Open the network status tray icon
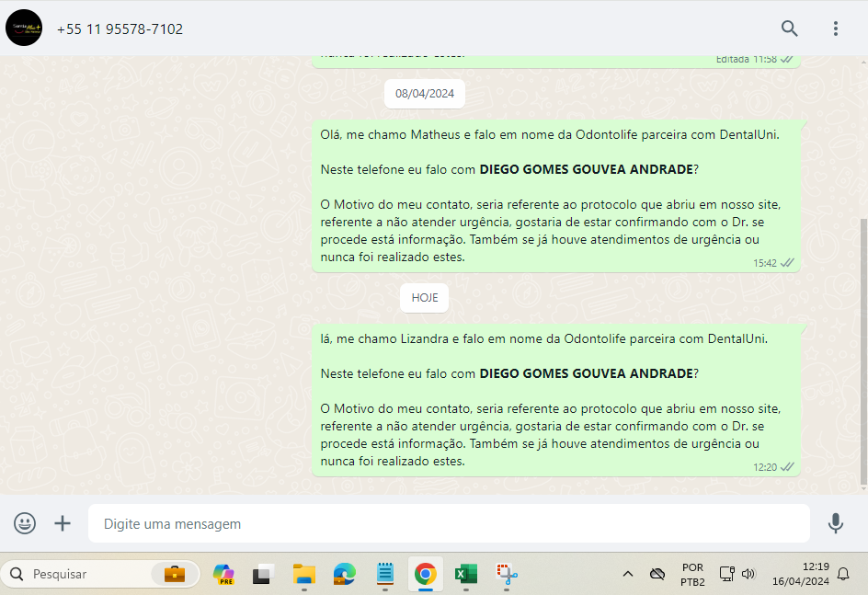The width and height of the screenshot is (868, 595). [726, 574]
